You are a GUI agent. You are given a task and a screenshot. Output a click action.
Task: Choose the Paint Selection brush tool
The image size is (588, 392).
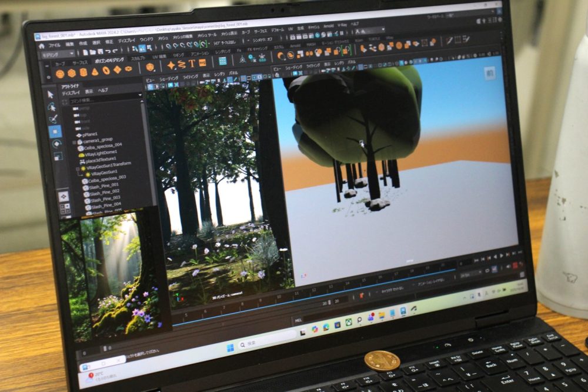54,119
